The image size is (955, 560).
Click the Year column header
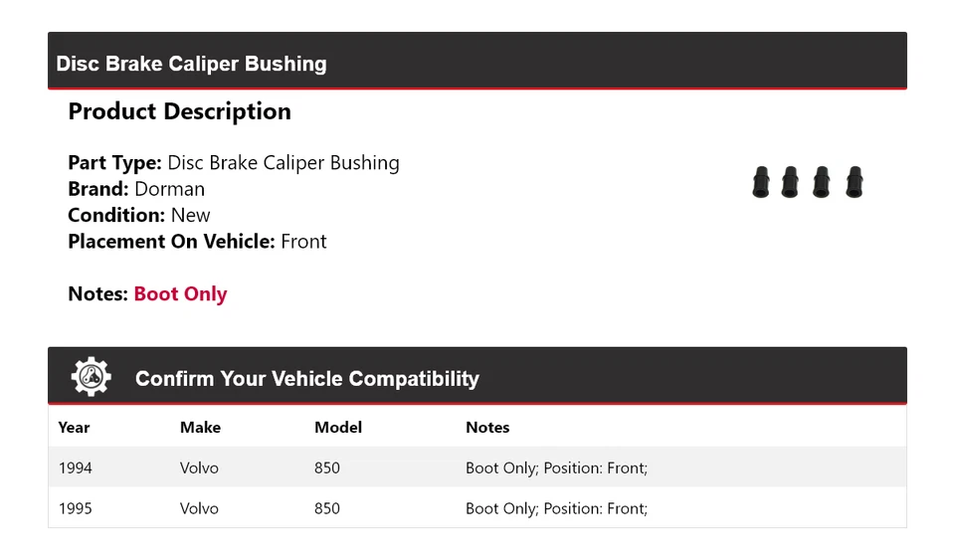(74, 428)
